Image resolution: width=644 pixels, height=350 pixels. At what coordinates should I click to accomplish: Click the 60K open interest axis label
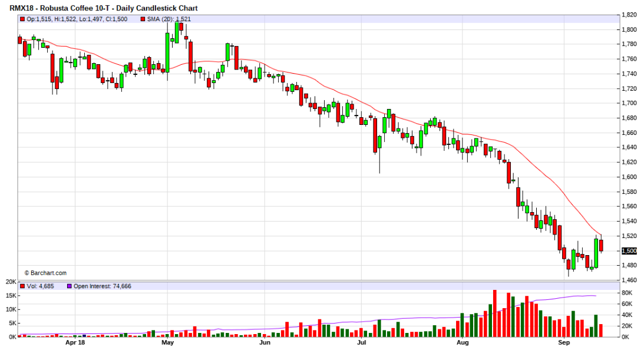pyautogui.click(x=627, y=304)
